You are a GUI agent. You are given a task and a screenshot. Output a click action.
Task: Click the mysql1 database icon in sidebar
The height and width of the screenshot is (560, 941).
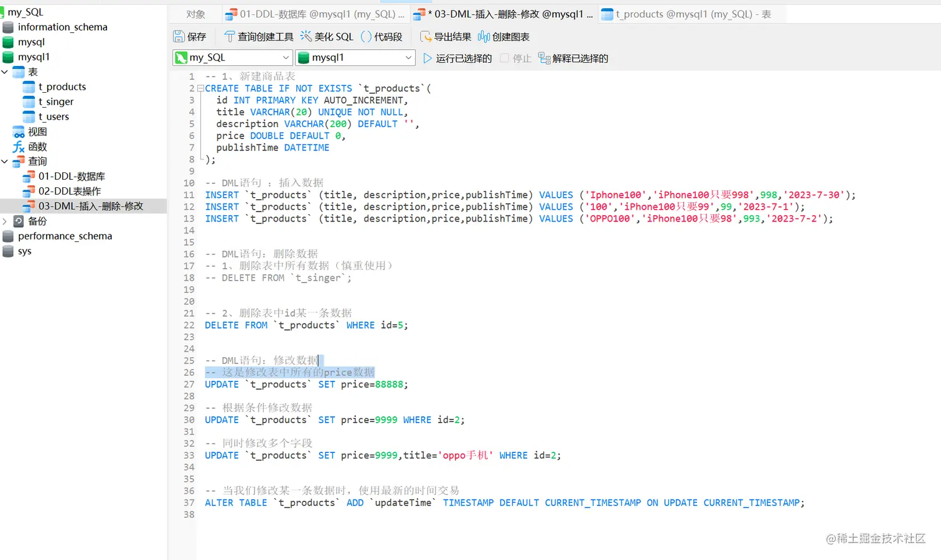(x=8, y=57)
